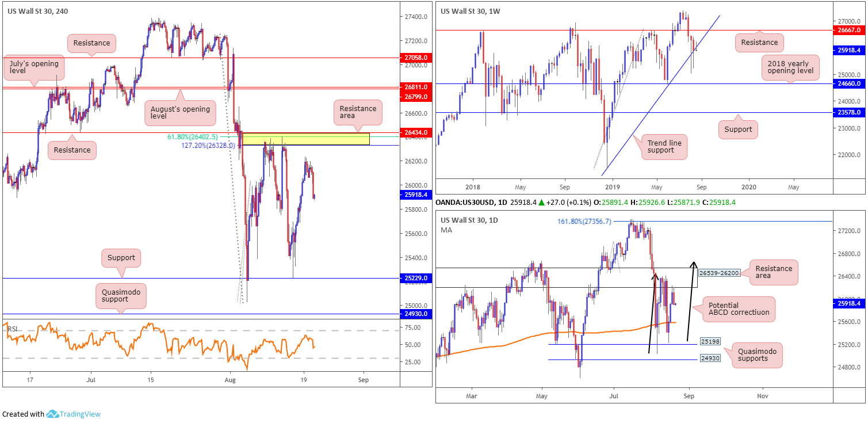Click the 'Support' callout on the 240 chart
Screen dimensions: 868x423
(x=121, y=258)
